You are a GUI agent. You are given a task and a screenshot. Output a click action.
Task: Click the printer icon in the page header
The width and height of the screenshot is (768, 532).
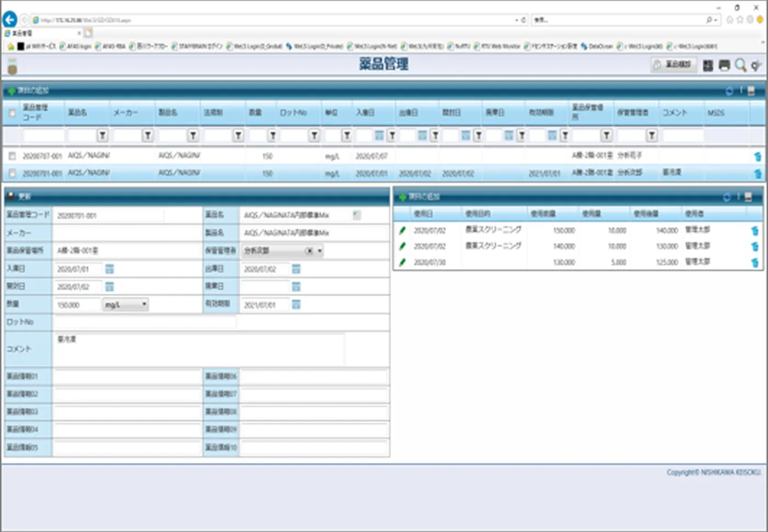tap(724, 65)
